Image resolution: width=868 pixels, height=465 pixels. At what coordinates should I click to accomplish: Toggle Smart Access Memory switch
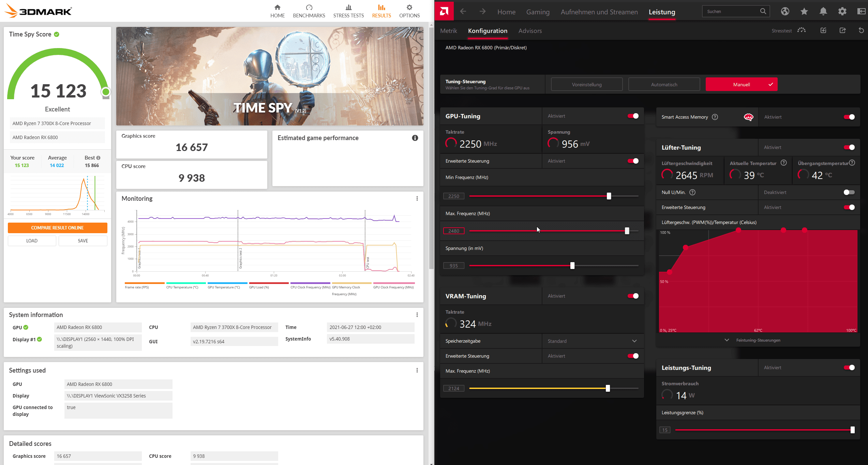pyautogui.click(x=849, y=117)
